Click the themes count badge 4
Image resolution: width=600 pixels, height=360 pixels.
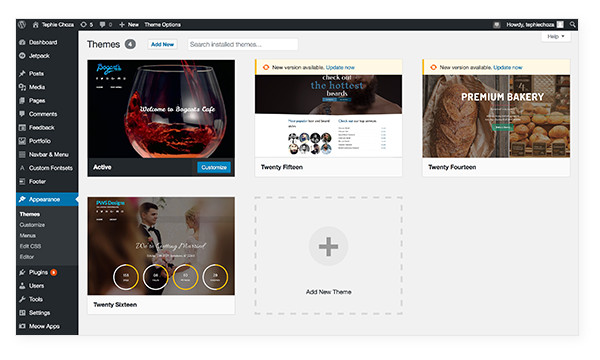(x=130, y=44)
